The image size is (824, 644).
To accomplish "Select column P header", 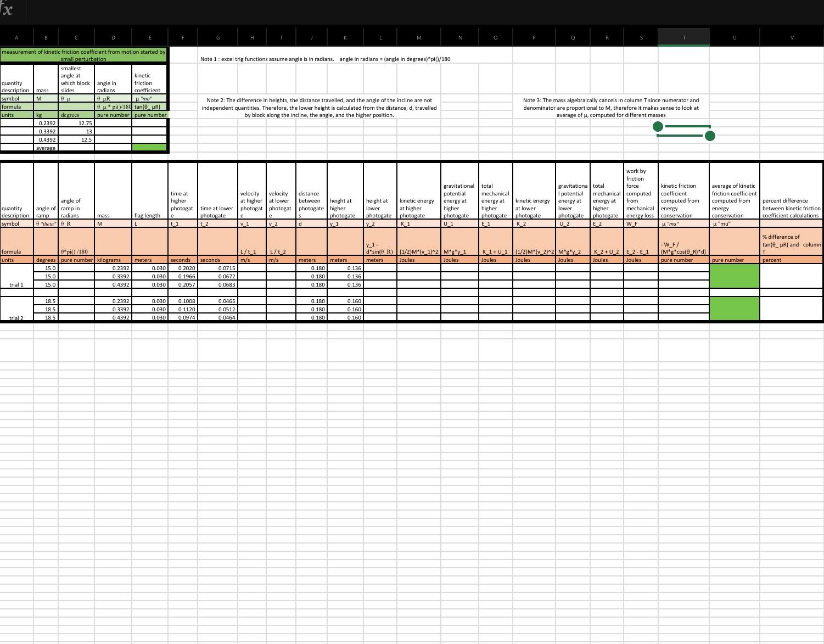I will click(534, 37).
